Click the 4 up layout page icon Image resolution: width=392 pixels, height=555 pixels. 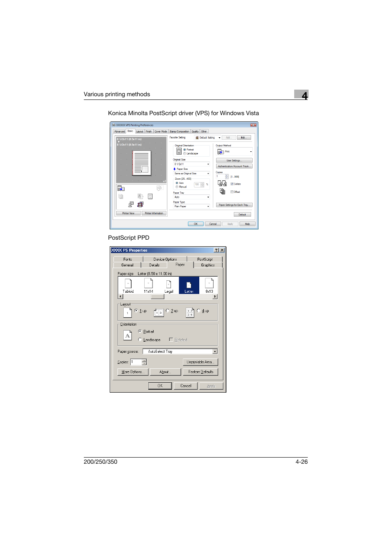190,312
